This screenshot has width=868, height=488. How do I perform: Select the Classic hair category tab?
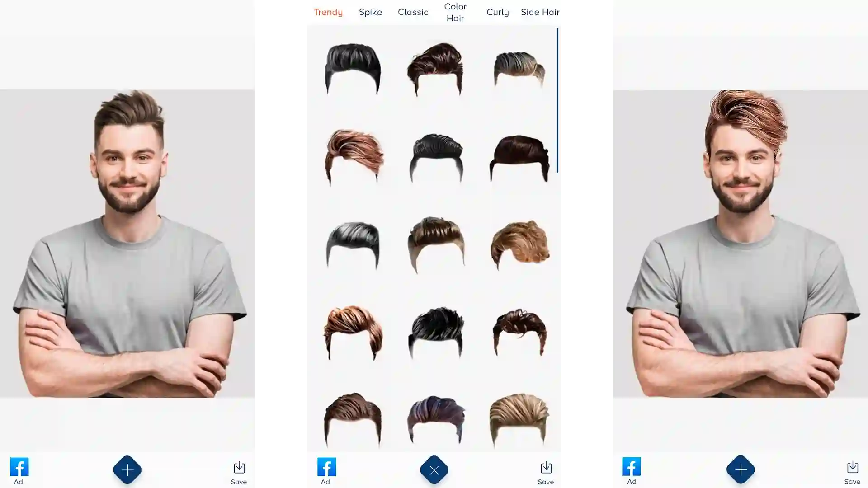click(412, 12)
